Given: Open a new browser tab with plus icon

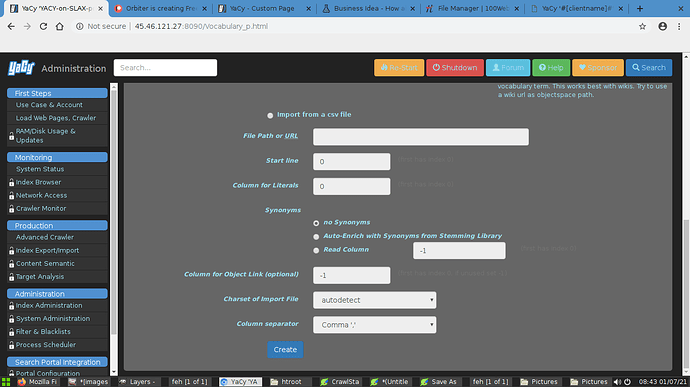Looking at the screenshot, I should point(640,8).
